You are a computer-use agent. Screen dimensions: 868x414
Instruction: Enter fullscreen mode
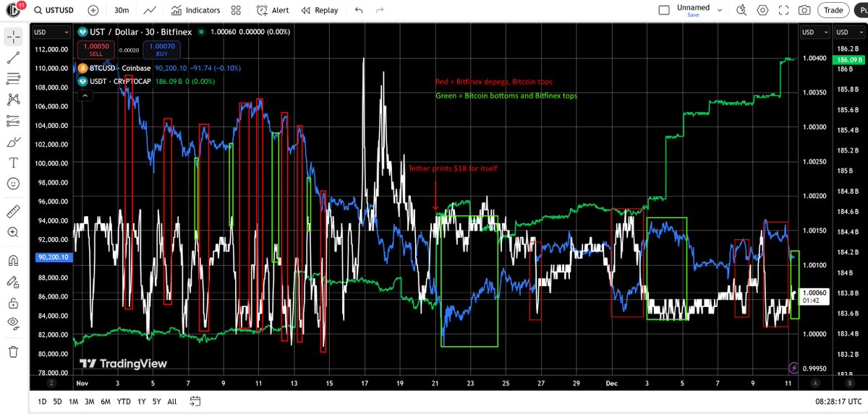coord(783,10)
